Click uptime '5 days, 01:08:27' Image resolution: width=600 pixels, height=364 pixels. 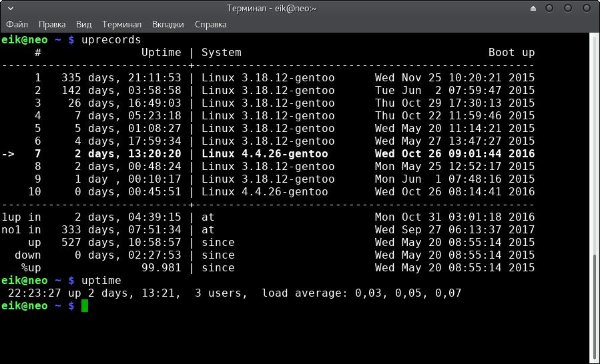(127, 129)
